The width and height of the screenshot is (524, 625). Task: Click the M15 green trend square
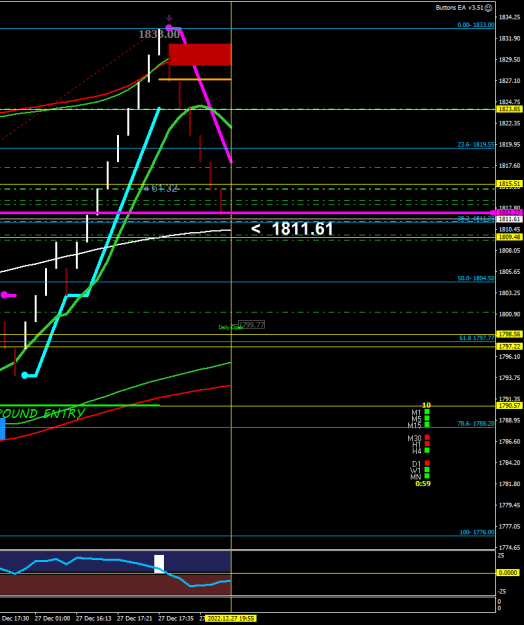pyautogui.click(x=427, y=425)
